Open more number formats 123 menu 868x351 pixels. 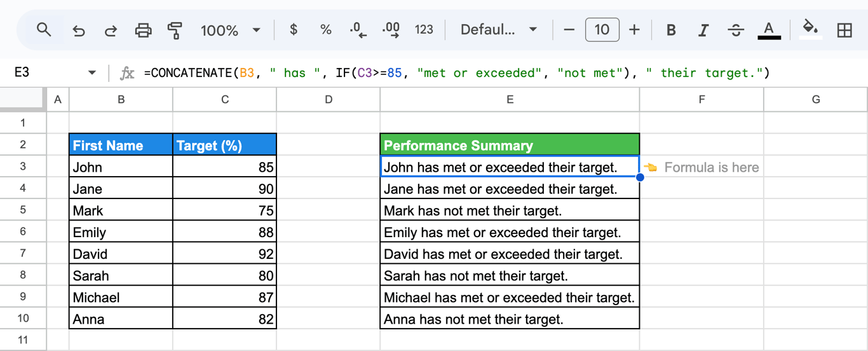[424, 29]
